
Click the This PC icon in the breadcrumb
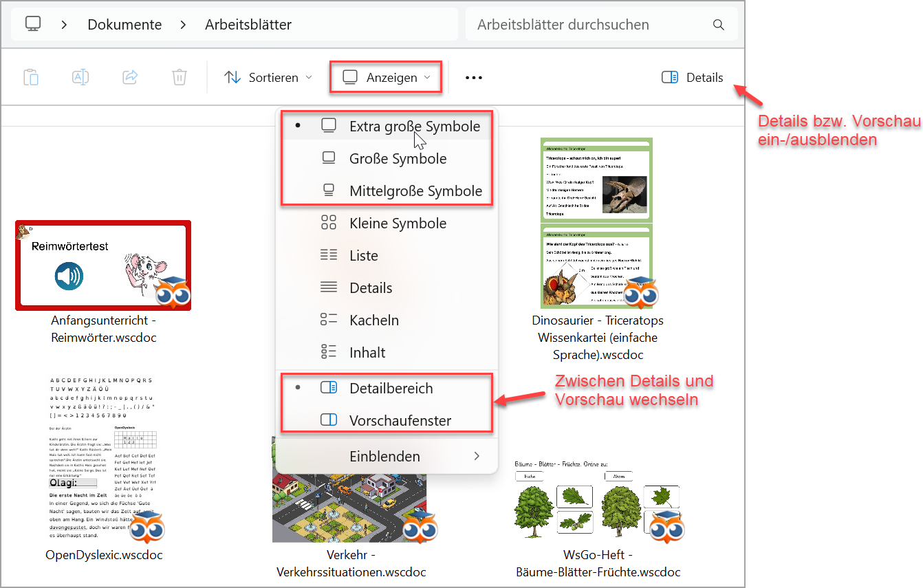pos(33,23)
